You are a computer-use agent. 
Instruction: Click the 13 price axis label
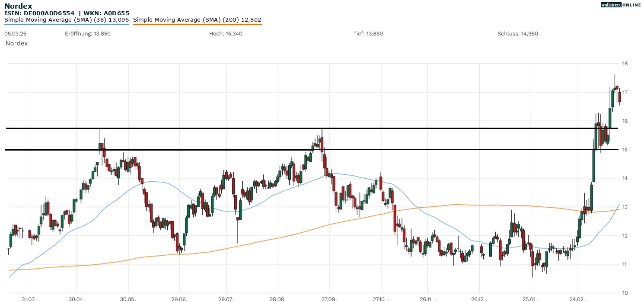[625, 207]
